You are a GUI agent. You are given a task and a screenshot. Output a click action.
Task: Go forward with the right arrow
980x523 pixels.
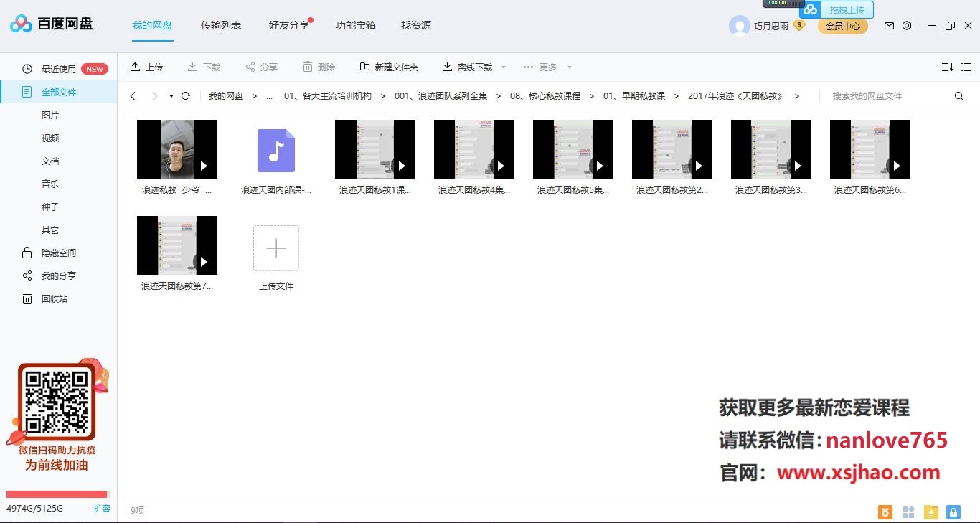[x=154, y=96]
